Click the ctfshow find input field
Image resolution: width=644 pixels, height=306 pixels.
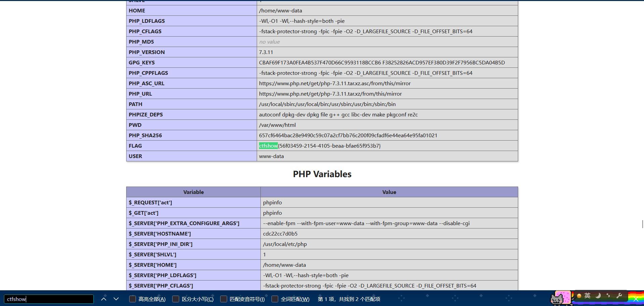coord(49,299)
